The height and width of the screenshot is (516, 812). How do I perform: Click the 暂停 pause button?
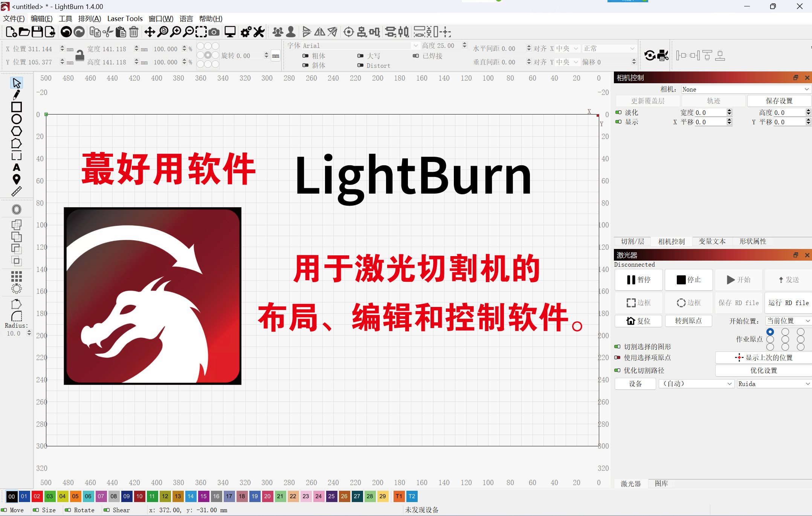pos(639,279)
